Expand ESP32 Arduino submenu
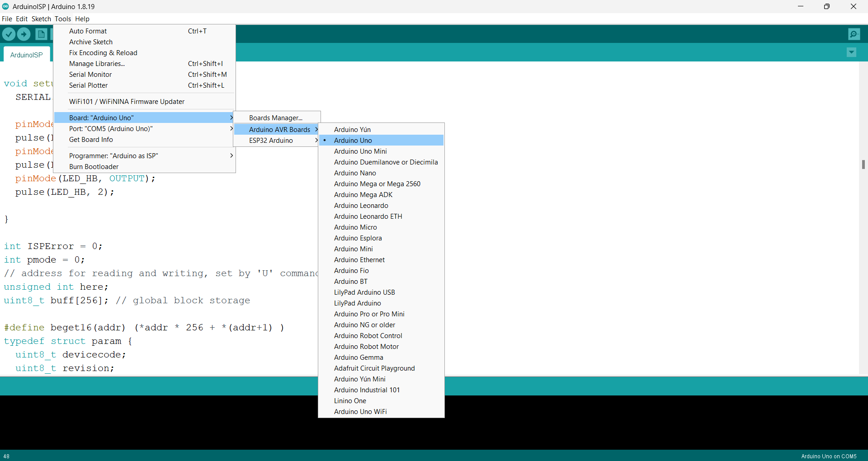The height and width of the screenshot is (461, 868). (x=277, y=141)
